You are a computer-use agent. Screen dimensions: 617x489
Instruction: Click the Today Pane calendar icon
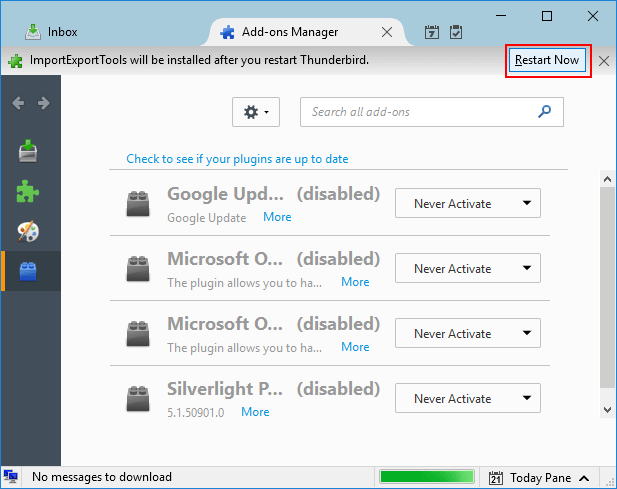click(x=496, y=478)
